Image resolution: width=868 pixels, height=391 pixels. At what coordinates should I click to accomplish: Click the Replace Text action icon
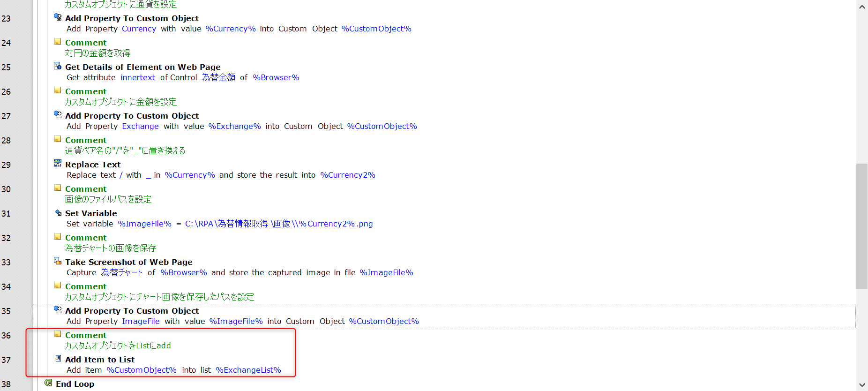click(x=58, y=164)
